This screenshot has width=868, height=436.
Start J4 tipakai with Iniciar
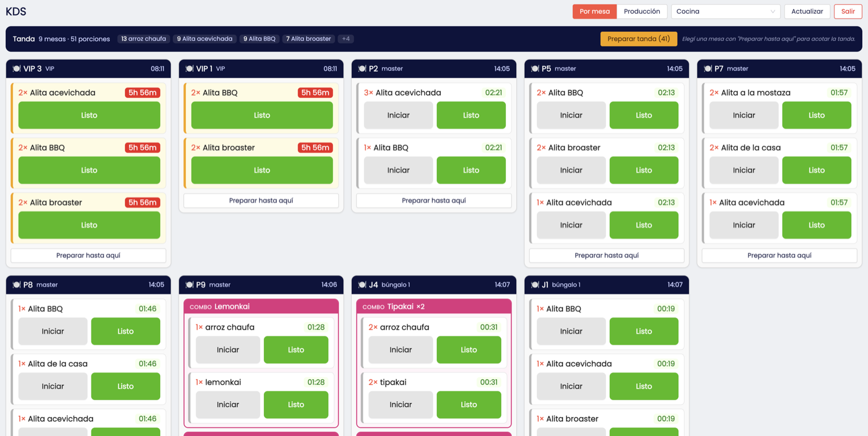point(400,405)
